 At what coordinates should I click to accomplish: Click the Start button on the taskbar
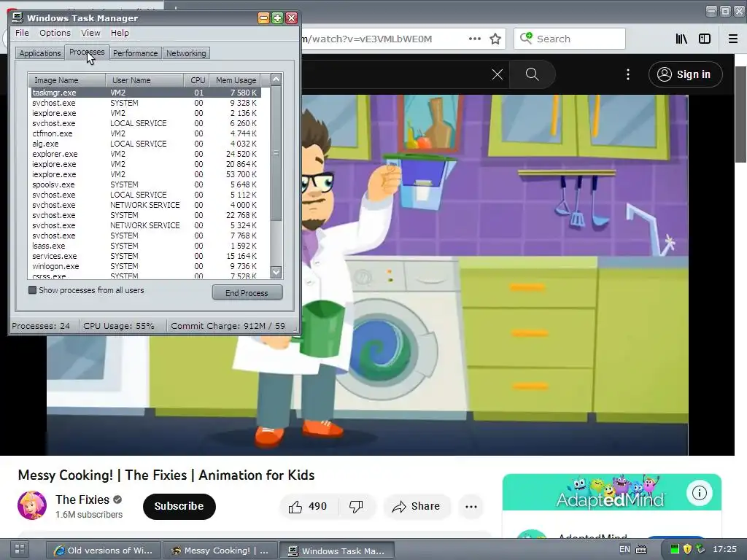20,549
